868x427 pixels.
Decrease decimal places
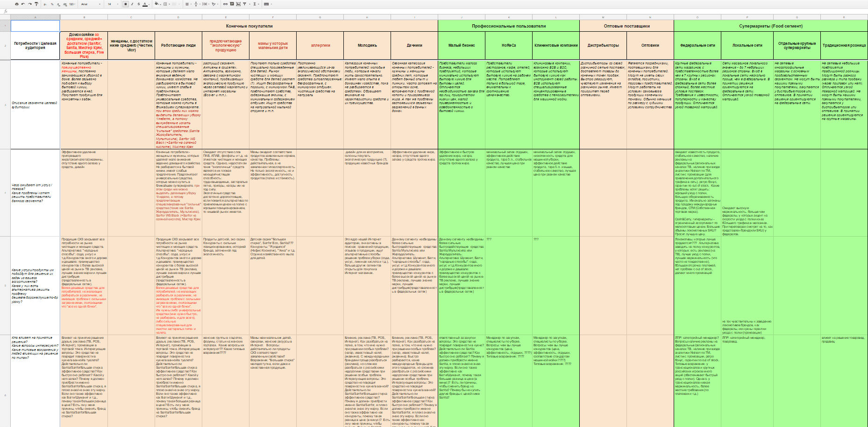click(58, 4)
